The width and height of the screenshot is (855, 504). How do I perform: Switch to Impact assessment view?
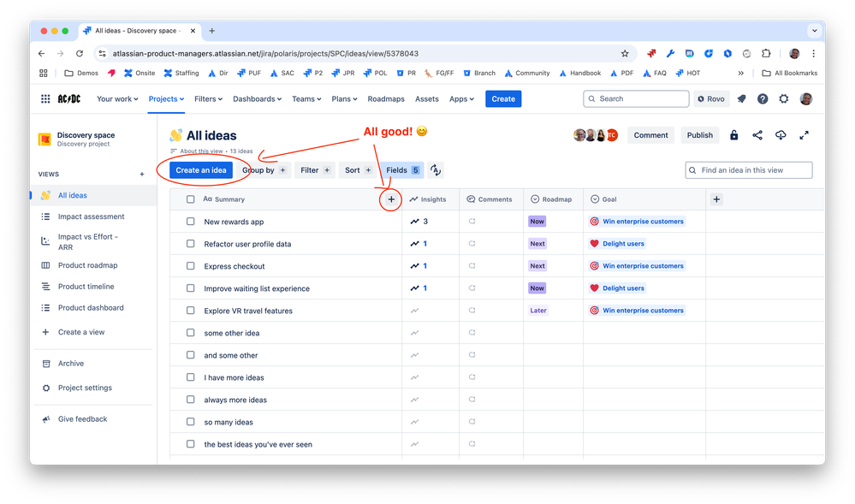pos(91,216)
